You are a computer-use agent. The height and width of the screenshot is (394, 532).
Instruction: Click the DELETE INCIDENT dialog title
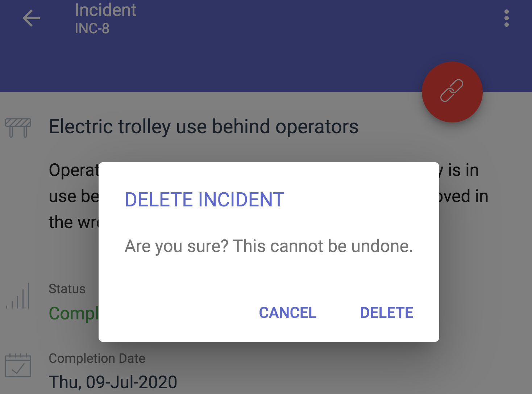tap(204, 200)
